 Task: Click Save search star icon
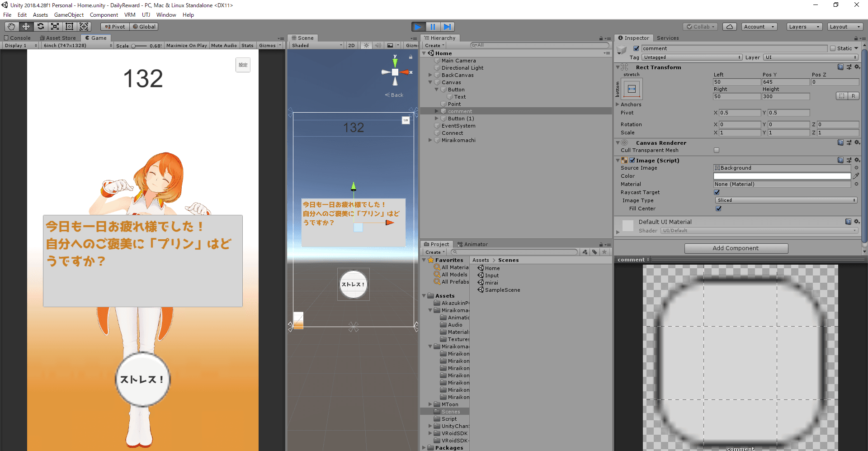click(x=604, y=252)
